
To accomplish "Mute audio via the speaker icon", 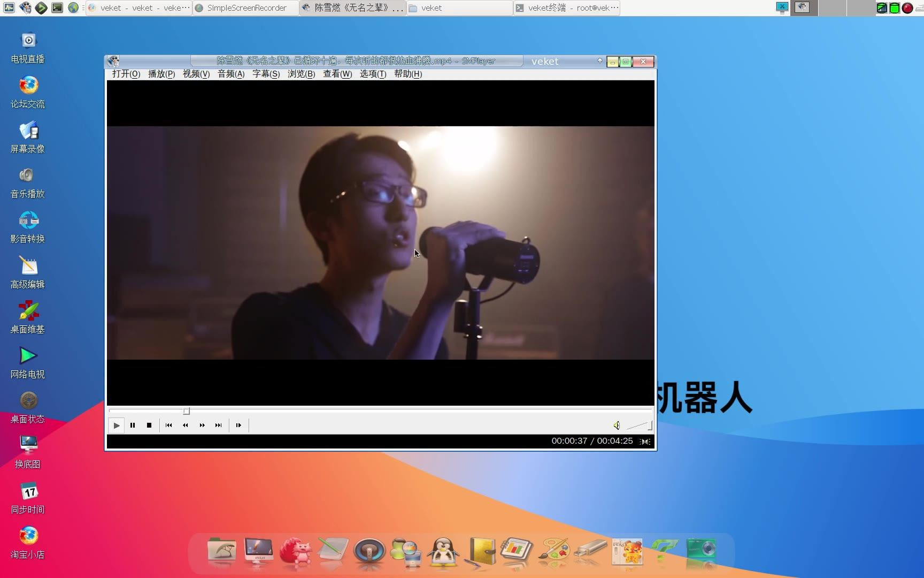I will pyautogui.click(x=617, y=425).
